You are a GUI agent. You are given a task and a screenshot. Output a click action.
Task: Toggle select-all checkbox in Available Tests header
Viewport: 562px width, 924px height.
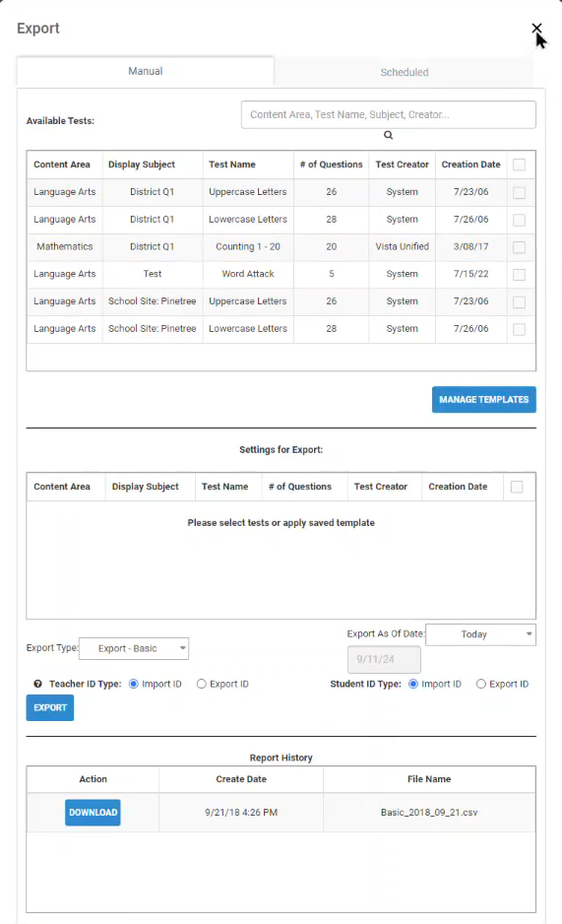519,165
